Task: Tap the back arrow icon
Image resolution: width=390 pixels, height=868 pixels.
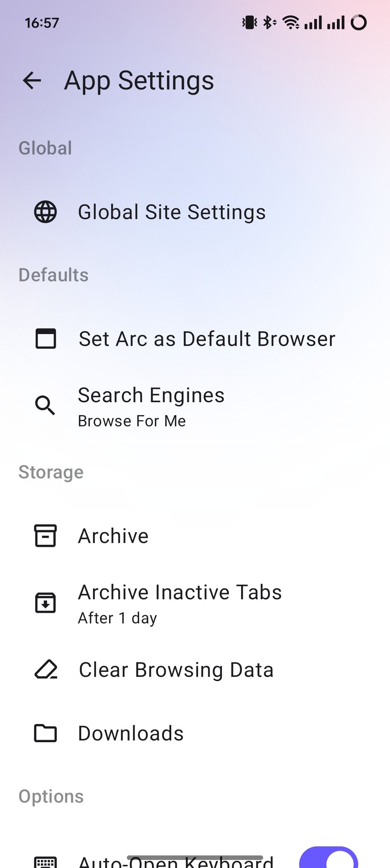Action: [32, 81]
